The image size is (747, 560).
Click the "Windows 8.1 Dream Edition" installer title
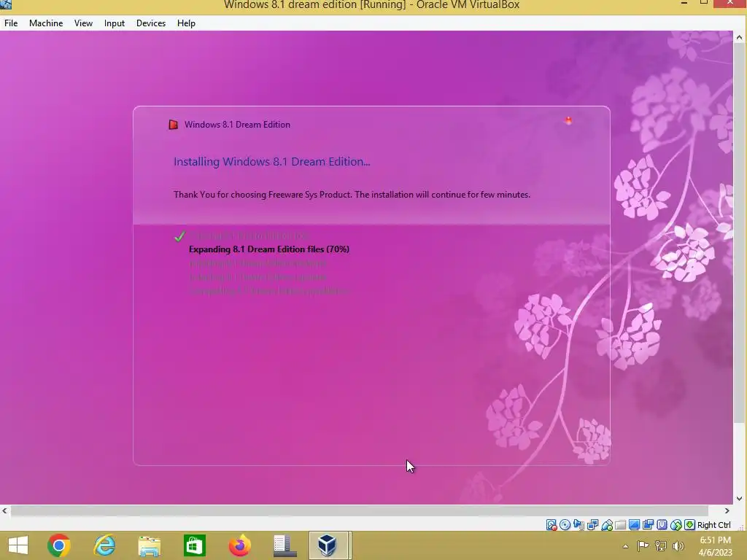(237, 125)
